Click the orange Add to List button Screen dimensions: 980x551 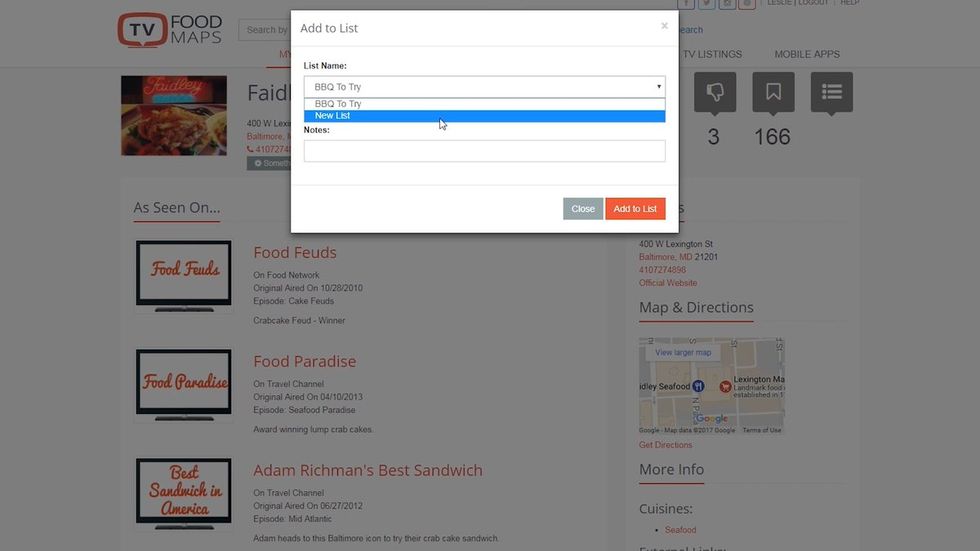point(635,209)
